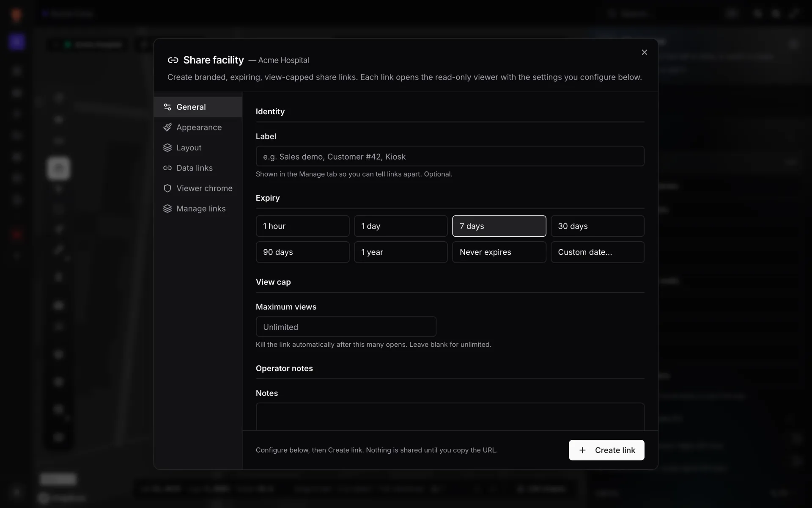
Task: Click the link icon beside Share facility
Action: tap(173, 60)
